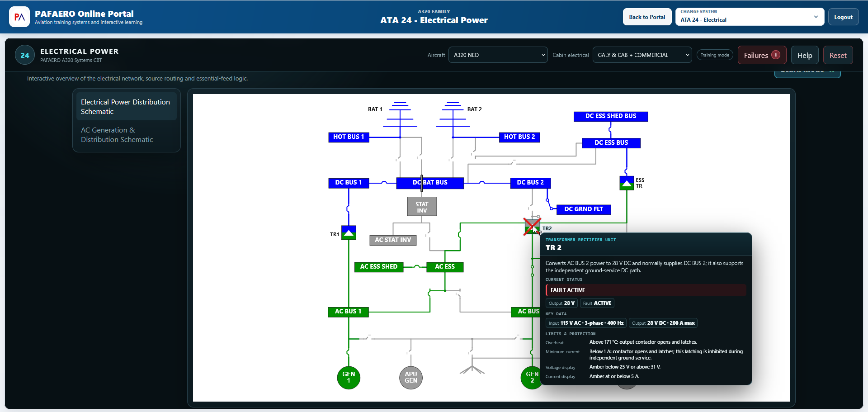
Task: Click the TR1 transformer rectifier symbol
Action: (349, 232)
